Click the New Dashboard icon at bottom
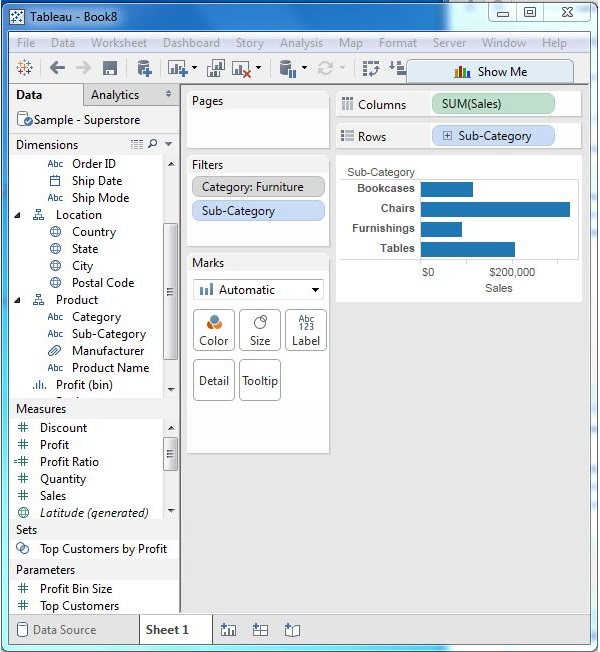This screenshot has height=652, width=600. 260,630
